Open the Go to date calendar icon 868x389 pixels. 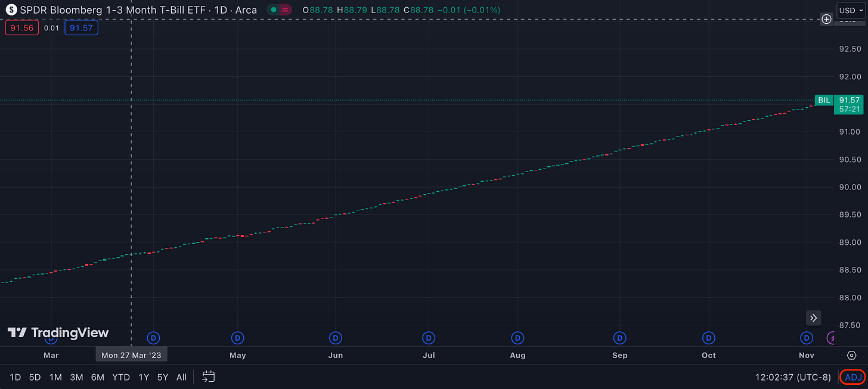click(209, 376)
